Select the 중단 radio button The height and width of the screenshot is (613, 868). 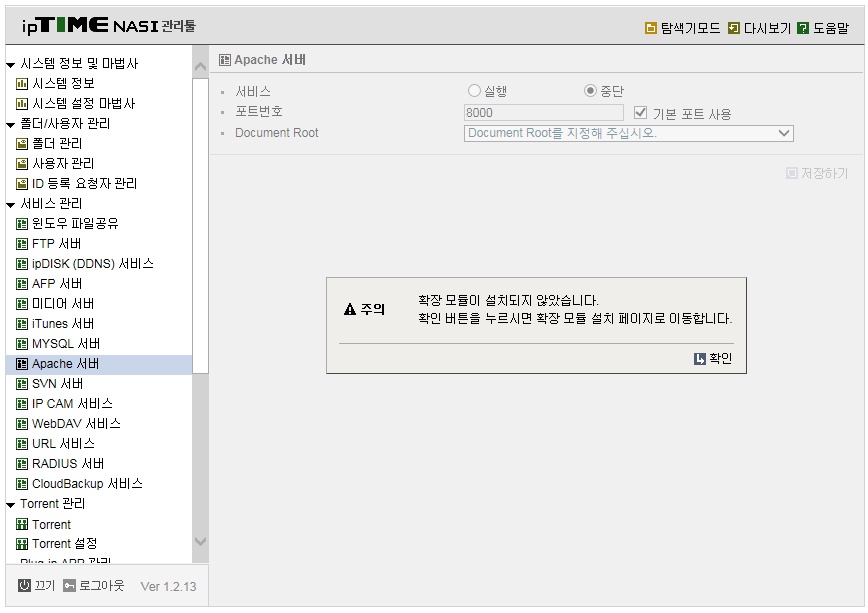tap(590, 90)
